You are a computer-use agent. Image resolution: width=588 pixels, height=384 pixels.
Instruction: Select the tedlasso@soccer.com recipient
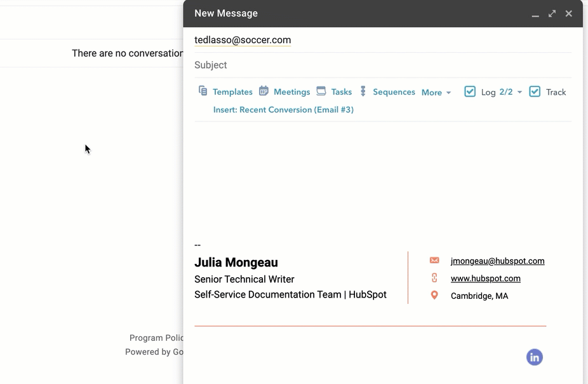(x=243, y=40)
